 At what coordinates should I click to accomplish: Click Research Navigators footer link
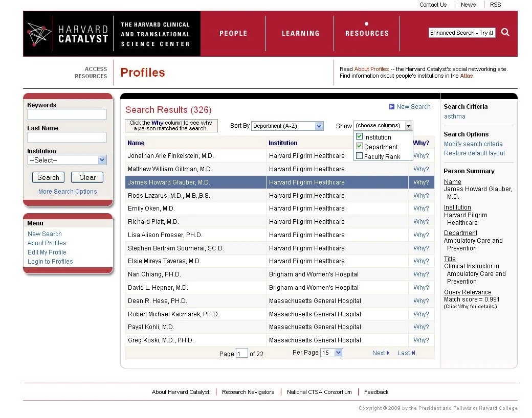pyautogui.click(x=248, y=392)
